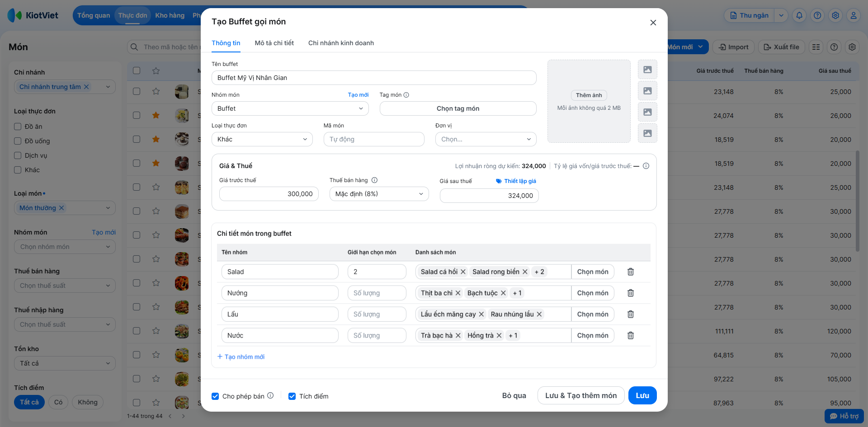Click trash icon for Nướng group
Screen dimensions: 868x427
tap(630, 293)
